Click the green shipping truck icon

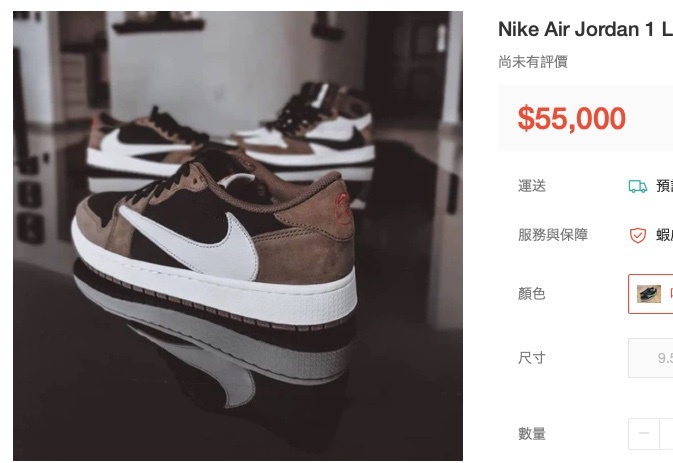click(x=637, y=186)
